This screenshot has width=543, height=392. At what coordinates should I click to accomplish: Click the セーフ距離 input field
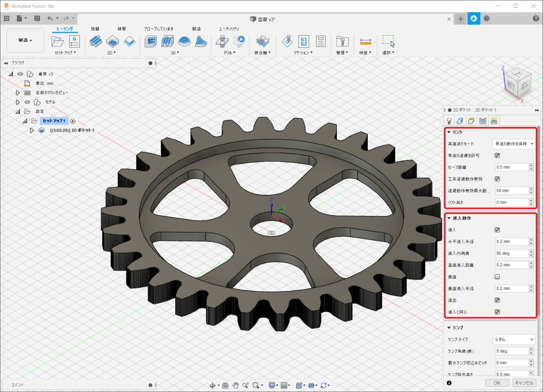pos(511,167)
